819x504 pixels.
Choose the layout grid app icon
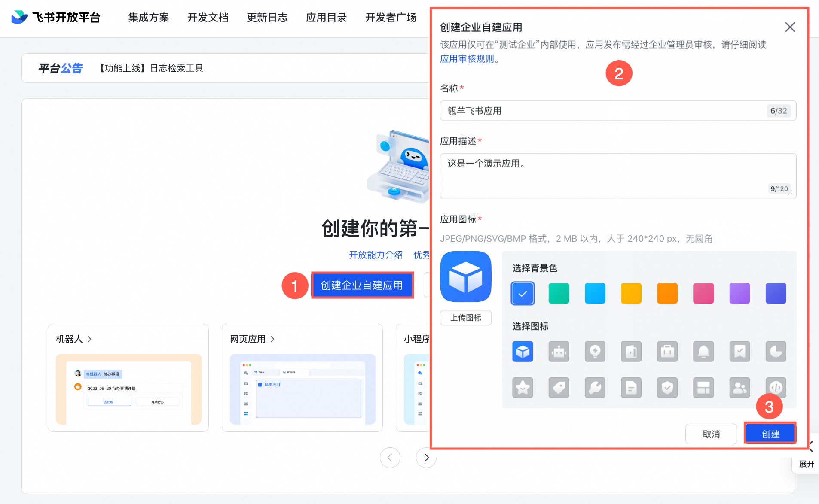click(x=703, y=388)
